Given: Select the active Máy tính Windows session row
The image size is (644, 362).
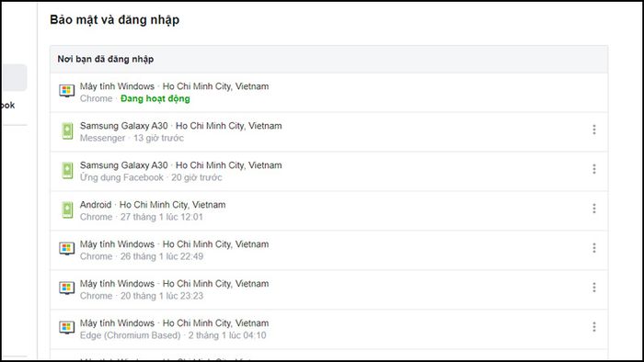Looking at the screenshot, I should pyautogui.click(x=328, y=93).
